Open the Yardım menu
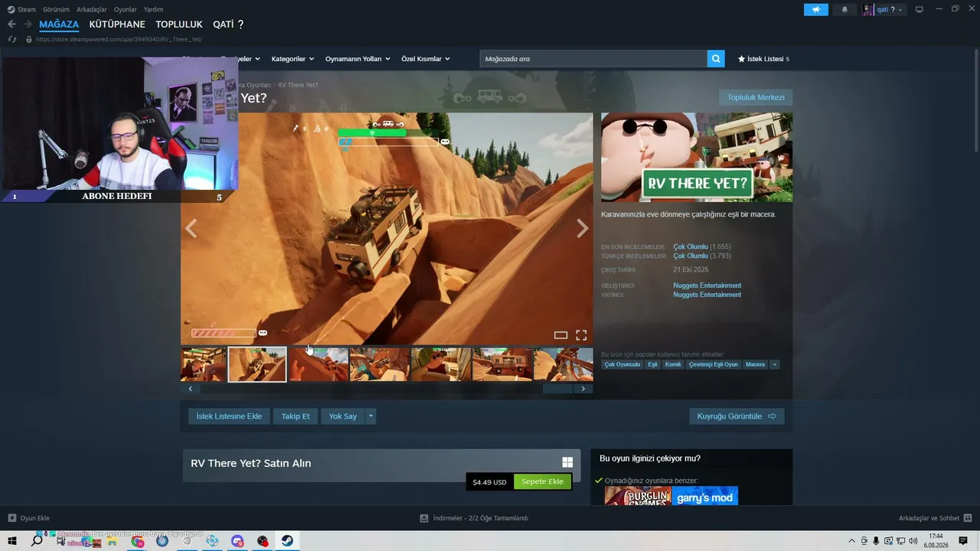The width and height of the screenshot is (980, 551). pyautogui.click(x=153, y=9)
